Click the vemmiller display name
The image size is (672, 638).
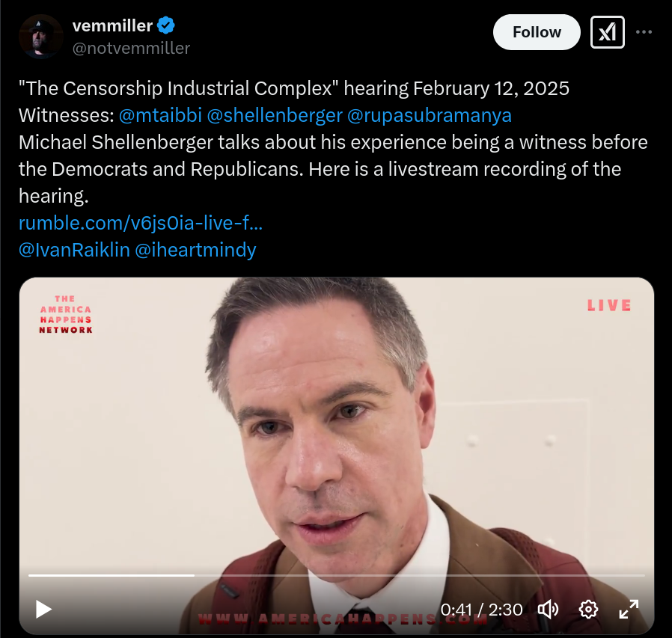pyautogui.click(x=112, y=25)
